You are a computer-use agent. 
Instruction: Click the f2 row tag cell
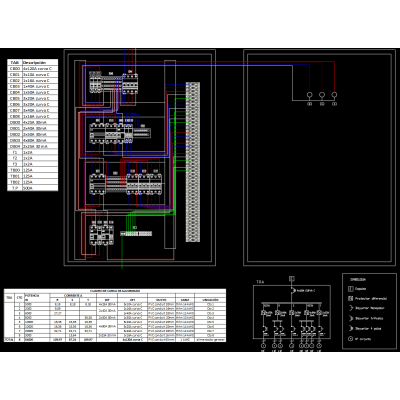click(15, 158)
